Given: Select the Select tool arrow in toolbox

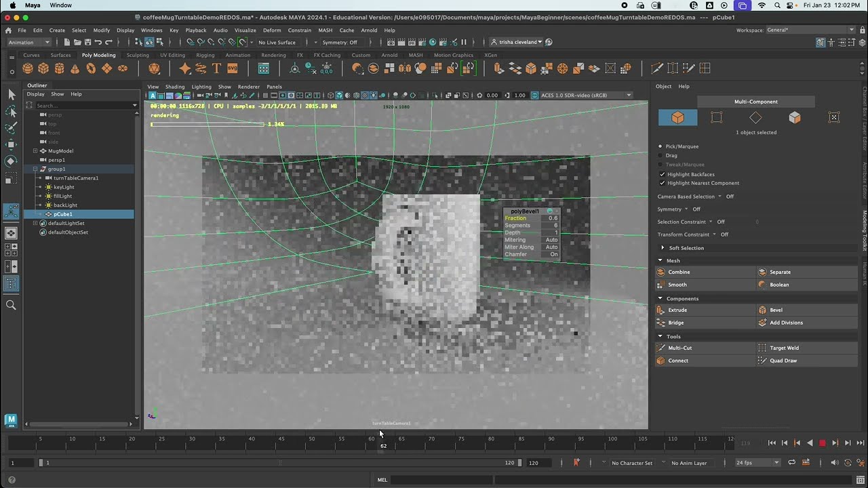Looking at the screenshot, I should coord(11,95).
